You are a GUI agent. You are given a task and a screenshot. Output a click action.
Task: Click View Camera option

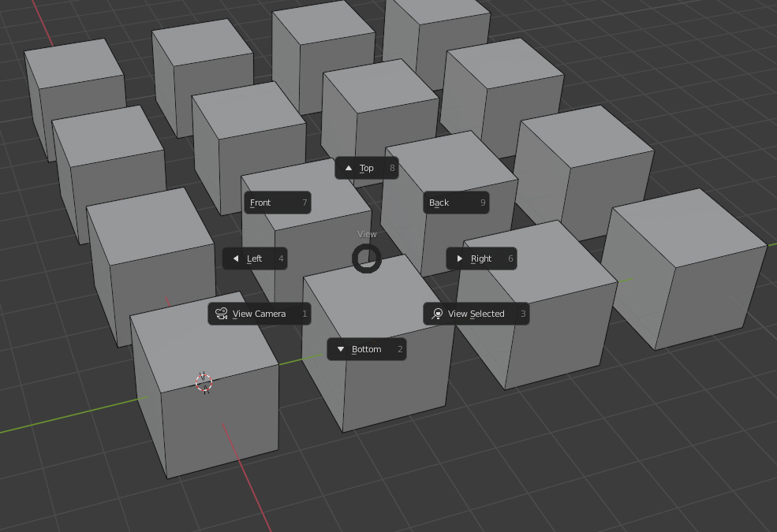pos(260,314)
